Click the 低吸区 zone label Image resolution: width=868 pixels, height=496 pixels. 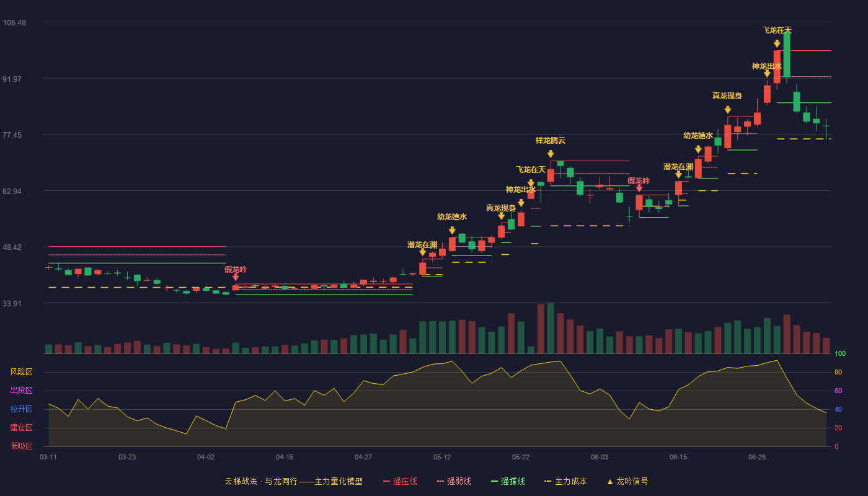point(22,446)
